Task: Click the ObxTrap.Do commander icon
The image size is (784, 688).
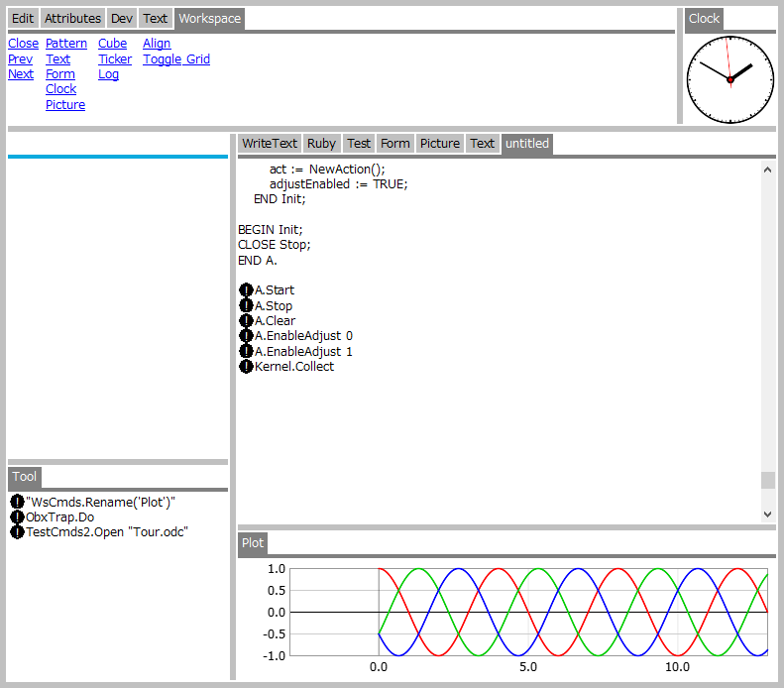Action: coord(17,517)
